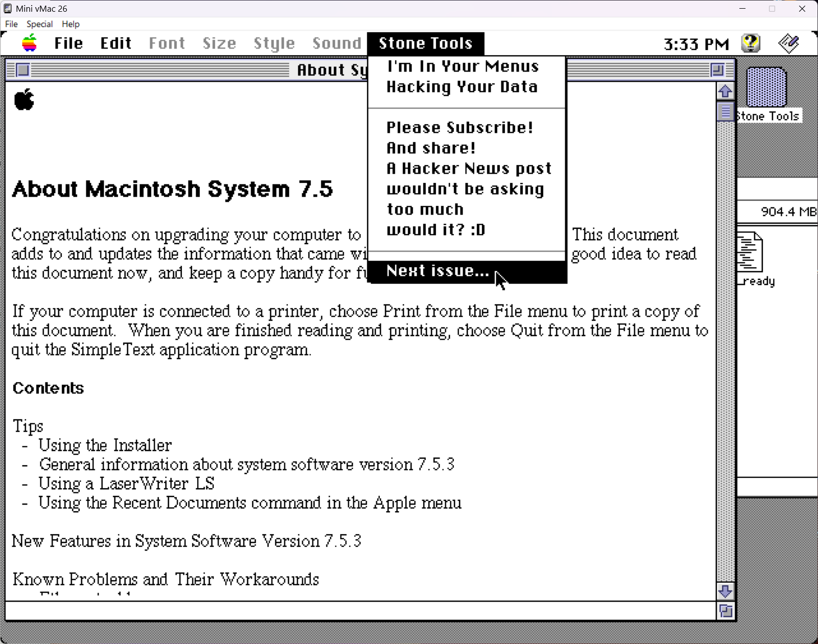Open the rainbow Apple menu icon

[x=29, y=43]
